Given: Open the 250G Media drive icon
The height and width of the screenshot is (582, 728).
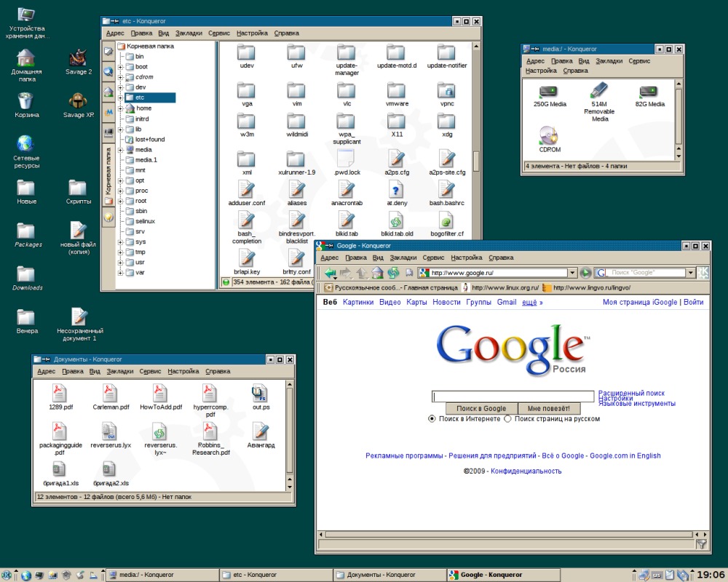Looking at the screenshot, I should [x=550, y=96].
